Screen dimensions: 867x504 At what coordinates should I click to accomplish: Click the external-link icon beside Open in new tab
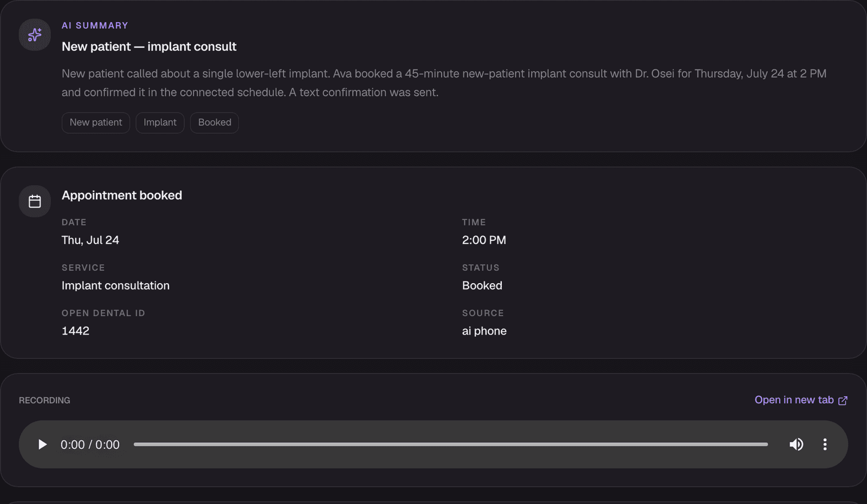(843, 401)
